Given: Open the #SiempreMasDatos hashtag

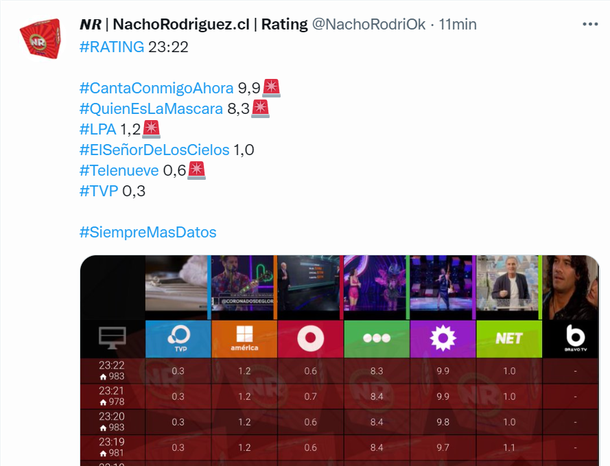Looking at the screenshot, I should [147, 233].
